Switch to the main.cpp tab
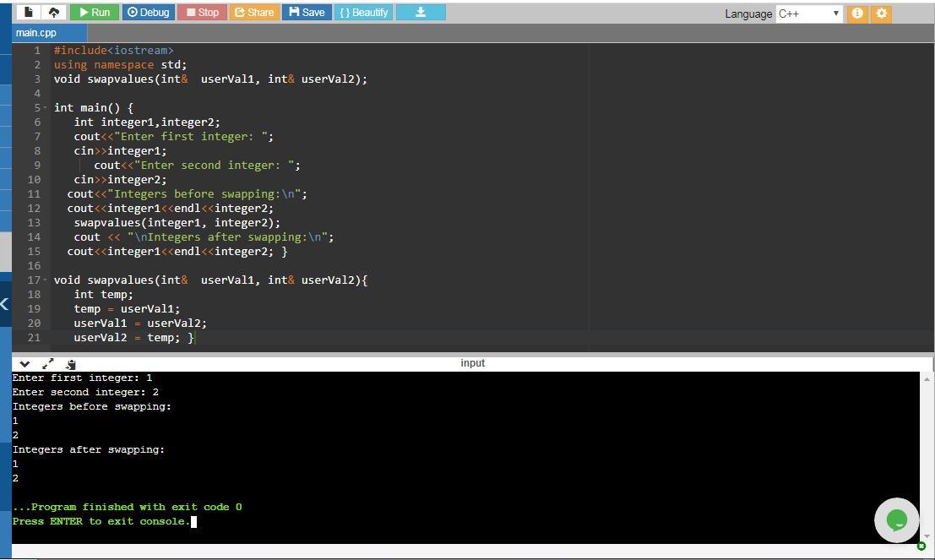The image size is (935, 560). pos(35,33)
